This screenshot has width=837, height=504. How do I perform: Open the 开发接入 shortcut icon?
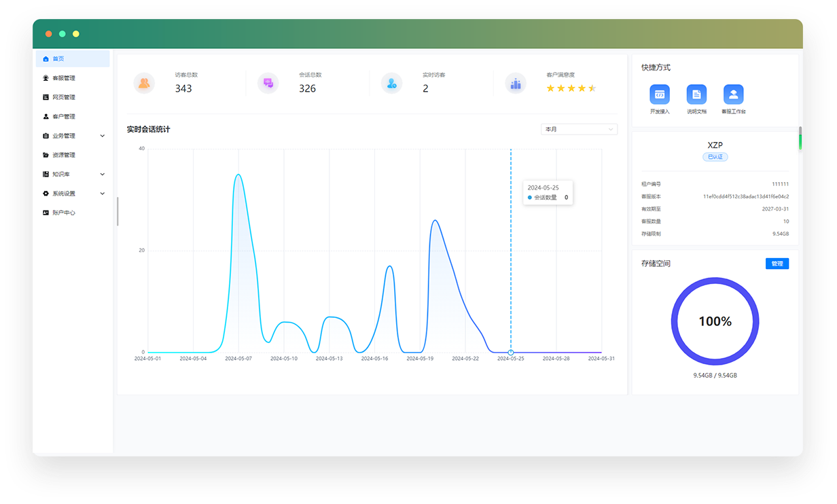pos(659,94)
